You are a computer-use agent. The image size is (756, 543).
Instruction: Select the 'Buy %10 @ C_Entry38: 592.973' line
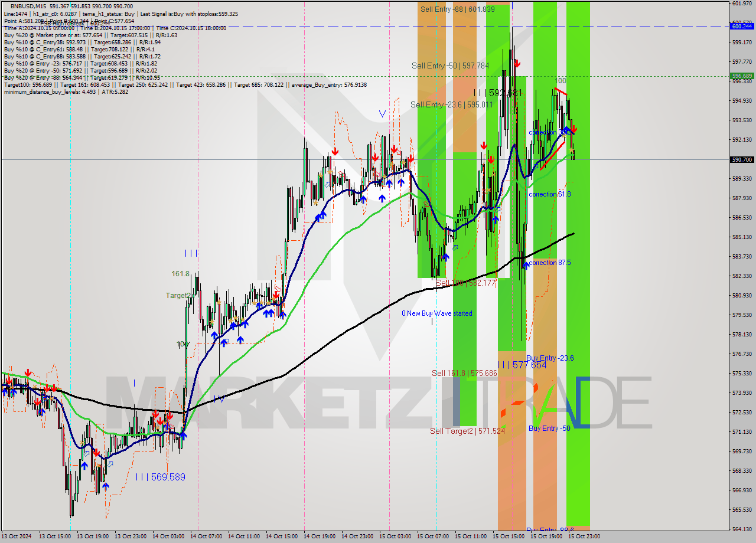click(82, 42)
